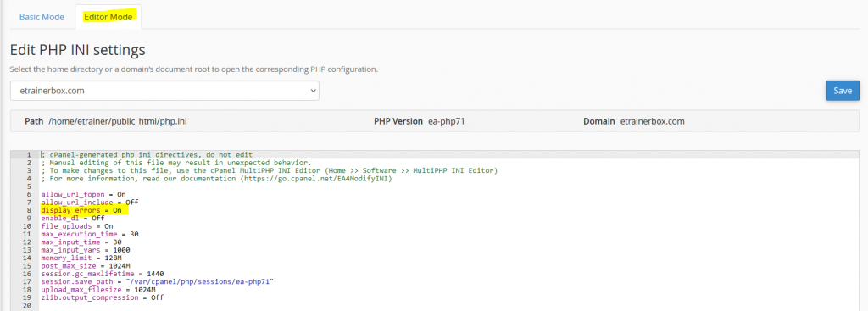
Task: Click the Manual editing of this file comment line
Action: tap(176, 163)
